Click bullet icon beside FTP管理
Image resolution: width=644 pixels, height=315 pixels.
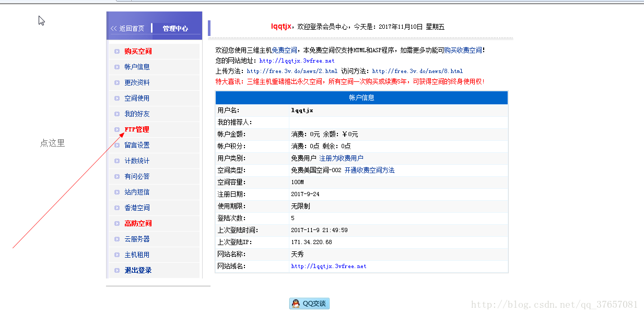click(117, 129)
